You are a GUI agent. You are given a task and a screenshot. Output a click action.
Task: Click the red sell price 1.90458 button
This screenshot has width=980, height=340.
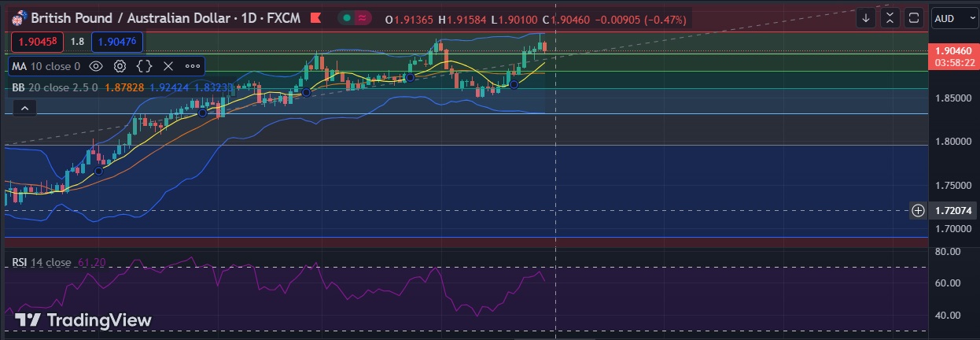37,42
